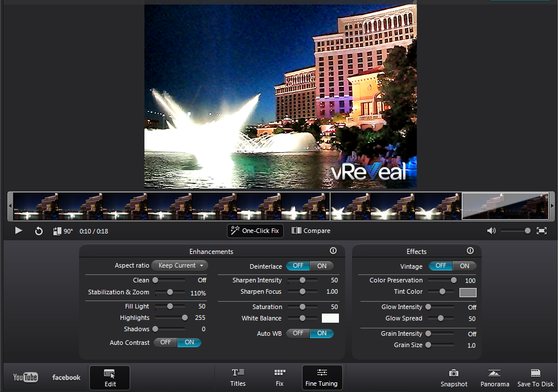Click the Glow Spread slider

coord(441,318)
